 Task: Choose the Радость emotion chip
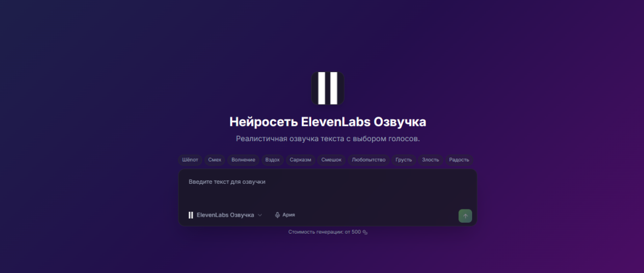click(459, 160)
